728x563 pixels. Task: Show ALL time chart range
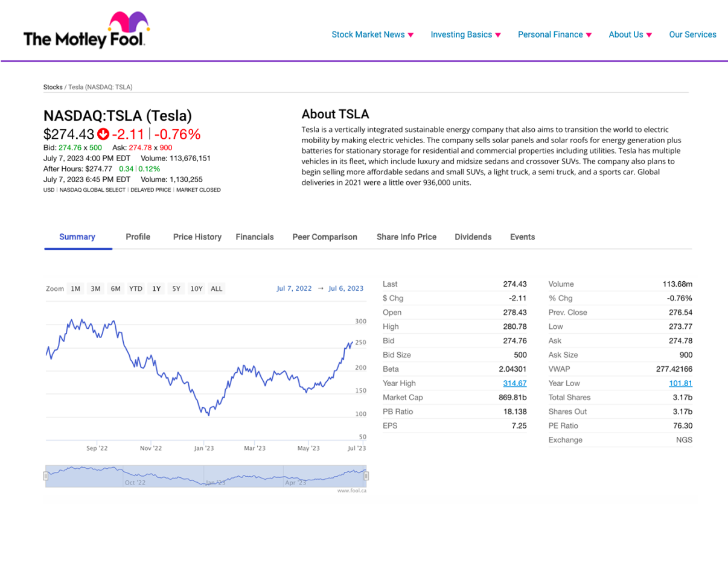pyautogui.click(x=217, y=288)
